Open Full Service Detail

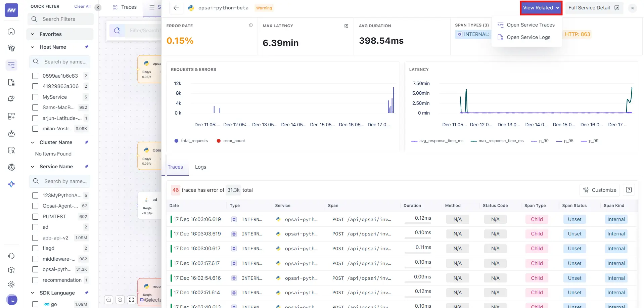pyautogui.click(x=594, y=8)
